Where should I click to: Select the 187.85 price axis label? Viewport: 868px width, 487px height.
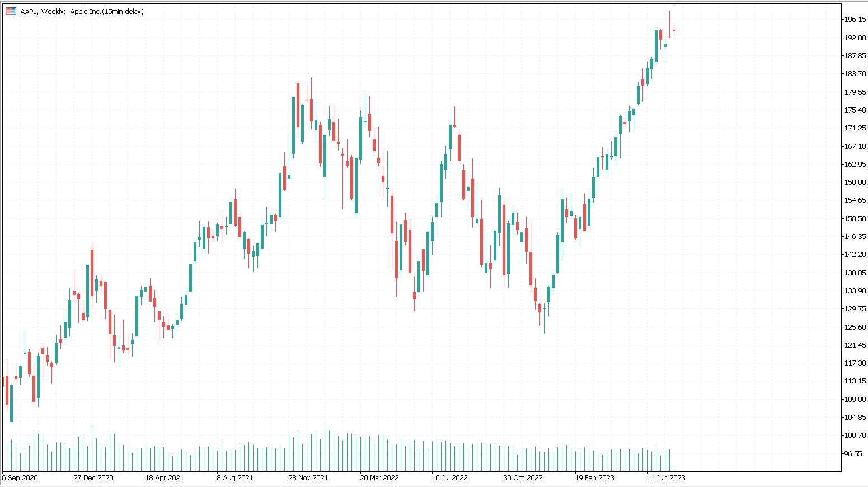(855, 56)
